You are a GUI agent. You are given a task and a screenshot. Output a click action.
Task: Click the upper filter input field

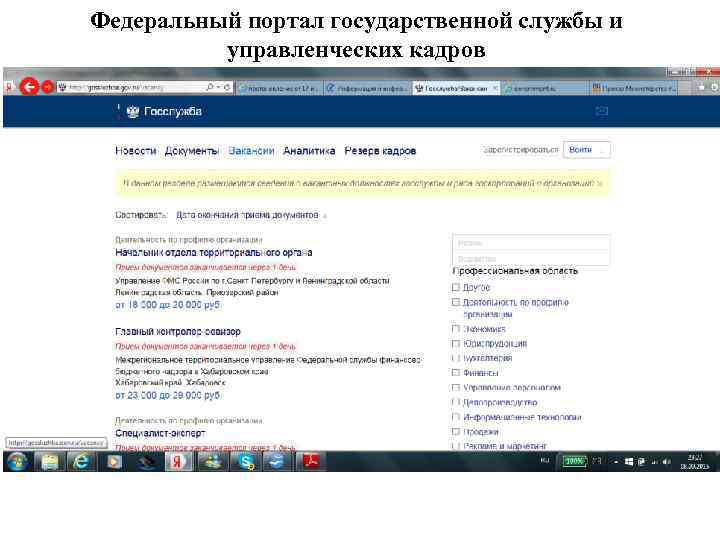pos(531,243)
